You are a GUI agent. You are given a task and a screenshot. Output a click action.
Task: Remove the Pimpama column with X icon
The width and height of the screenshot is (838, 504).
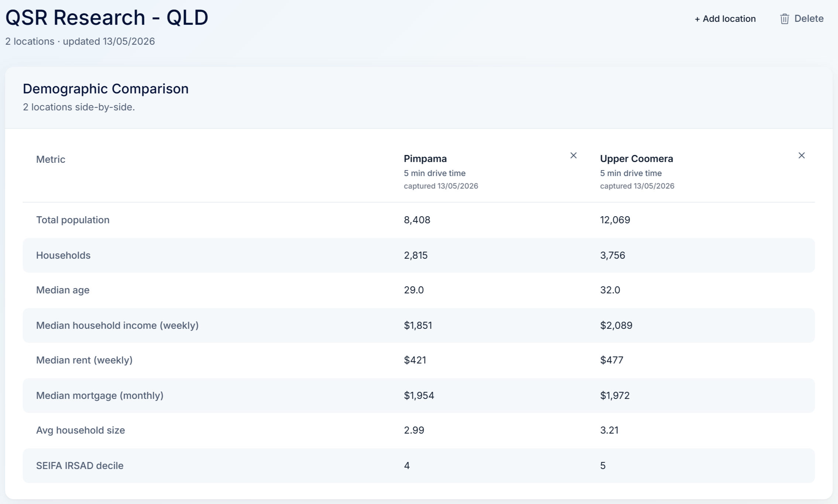573,155
